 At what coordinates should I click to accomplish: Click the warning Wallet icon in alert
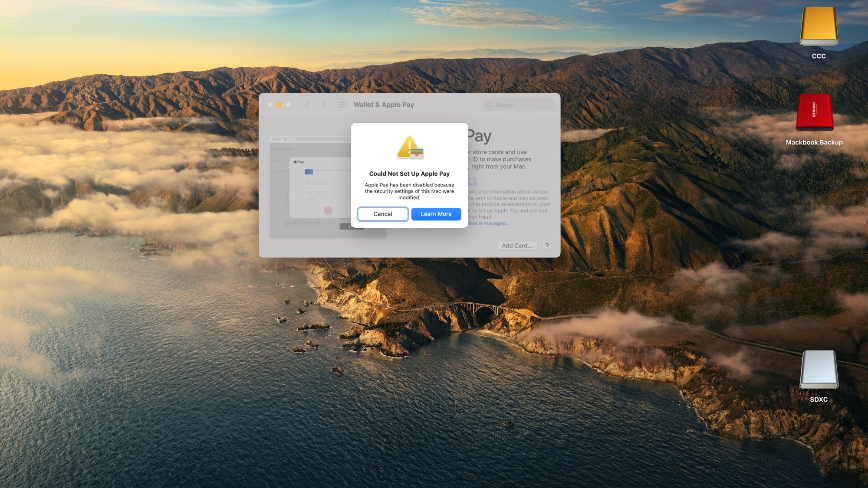[x=410, y=147]
